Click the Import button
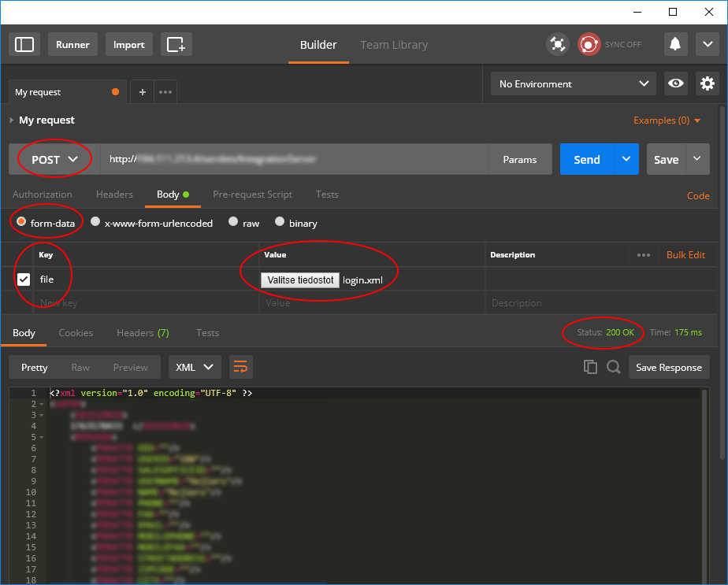This screenshot has width=728, height=585. [x=129, y=45]
